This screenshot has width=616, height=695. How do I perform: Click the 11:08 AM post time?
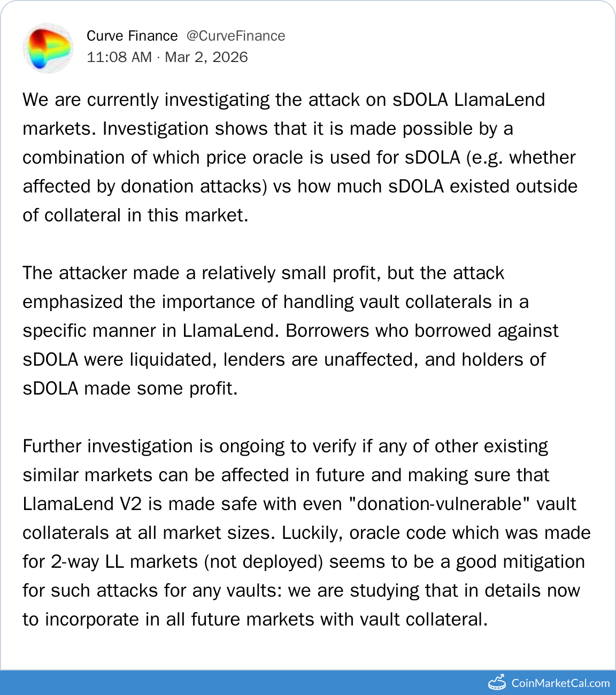pyautogui.click(x=119, y=57)
